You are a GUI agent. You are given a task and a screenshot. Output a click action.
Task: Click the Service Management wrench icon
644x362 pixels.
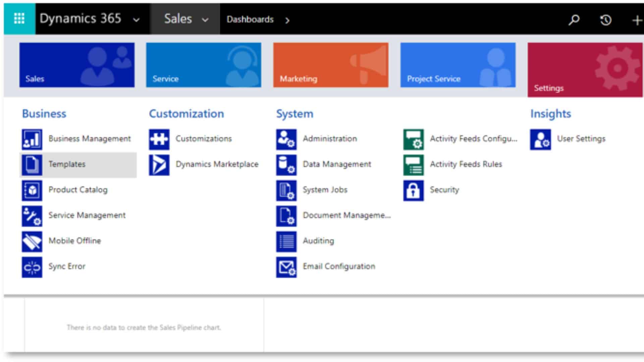tap(32, 216)
